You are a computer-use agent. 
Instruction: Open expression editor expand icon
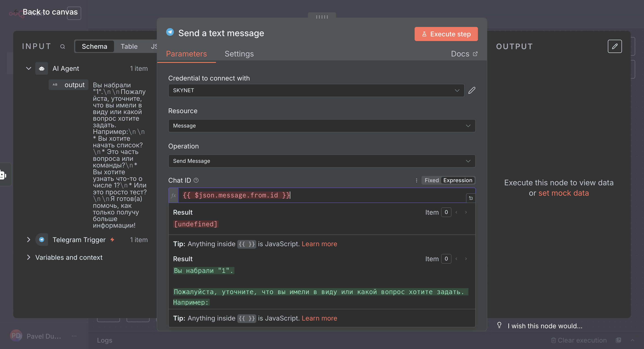[x=470, y=198]
